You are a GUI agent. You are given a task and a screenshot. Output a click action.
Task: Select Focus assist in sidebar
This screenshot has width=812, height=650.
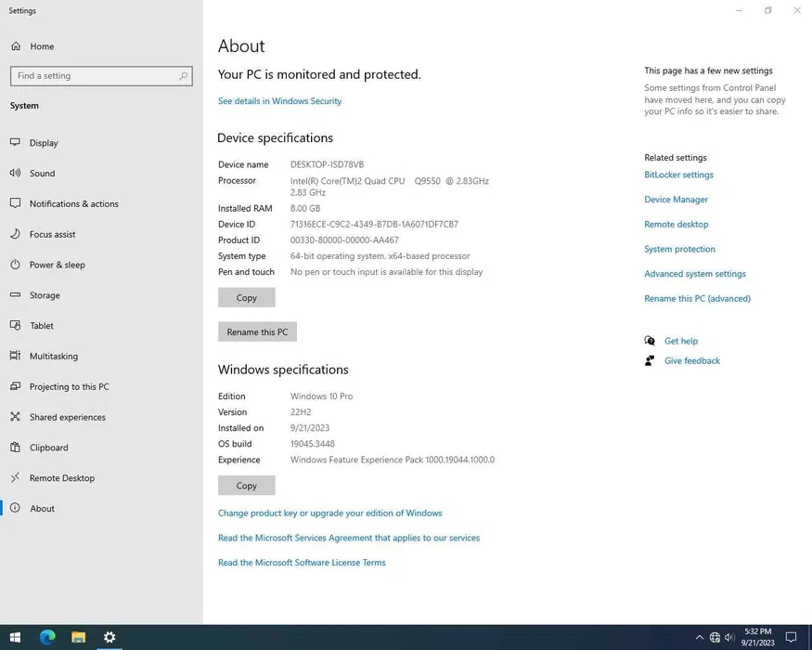[x=101, y=234]
